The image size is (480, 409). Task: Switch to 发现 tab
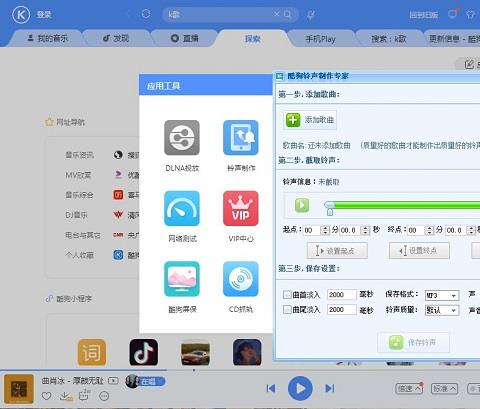tap(116, 38)
